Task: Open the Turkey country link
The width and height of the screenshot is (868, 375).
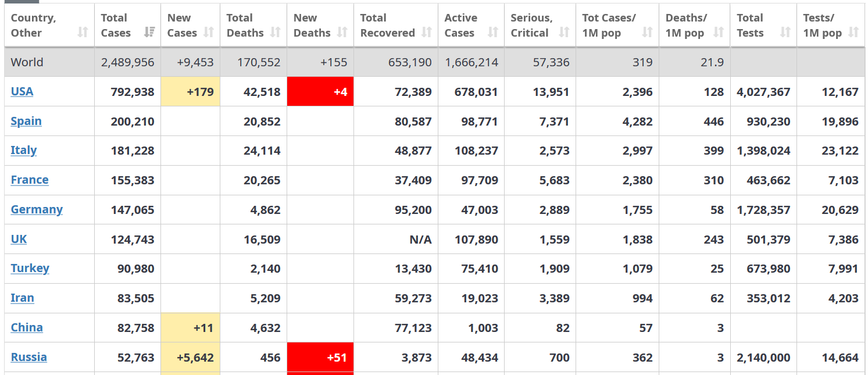Action: coord(30,268)
